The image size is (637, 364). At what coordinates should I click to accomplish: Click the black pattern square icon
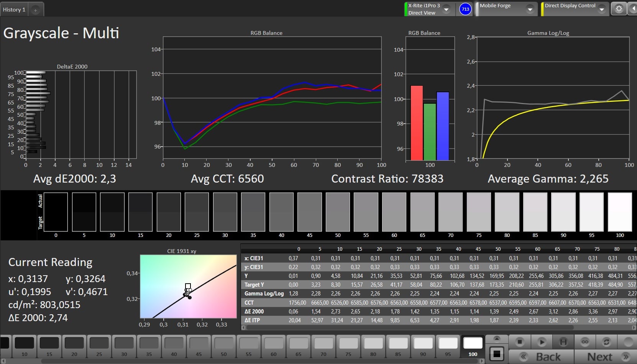click(x=497, y=354)
